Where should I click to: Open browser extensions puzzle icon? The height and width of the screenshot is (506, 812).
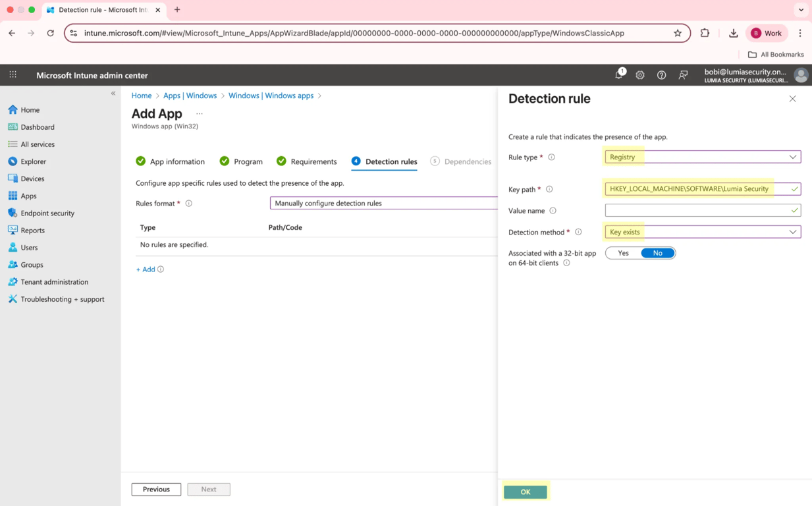point(705,33)
